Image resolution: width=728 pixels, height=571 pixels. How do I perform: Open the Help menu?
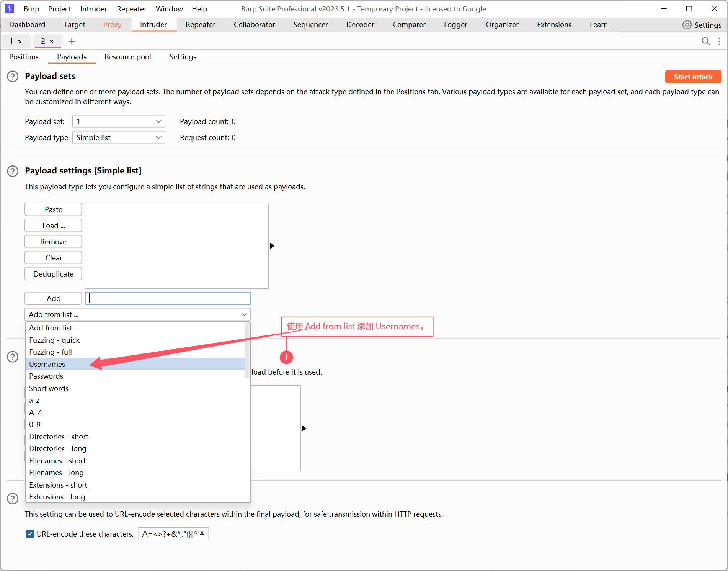pos(199,9)
